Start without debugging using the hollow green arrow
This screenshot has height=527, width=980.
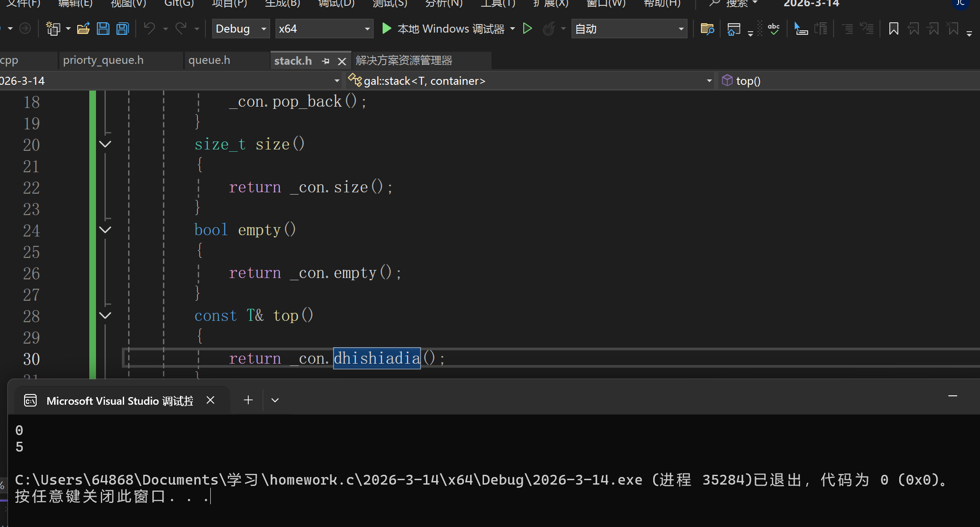click(x=527, y=29)
